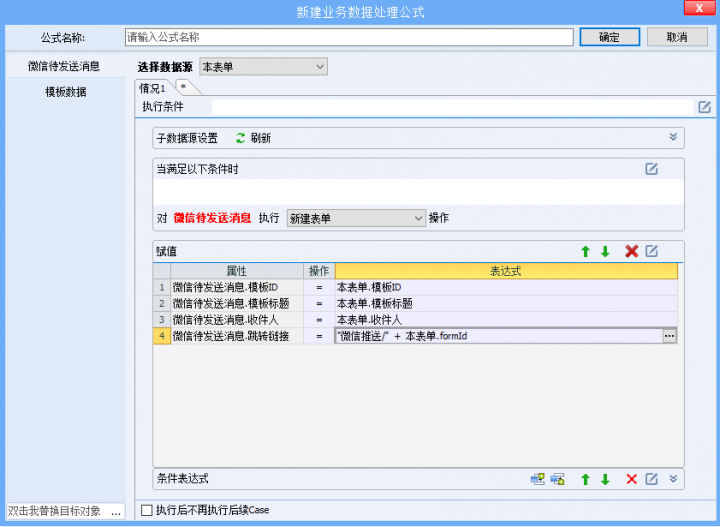Click 属性 column header
This screenshot has width=720, height=527.
[x=237, y=271]
